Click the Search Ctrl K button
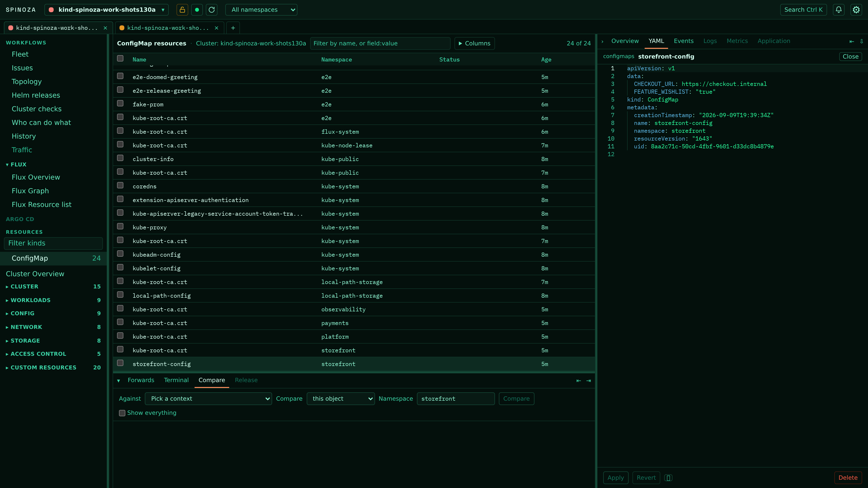Screen dimensions: 868x488 coord(803,10)
